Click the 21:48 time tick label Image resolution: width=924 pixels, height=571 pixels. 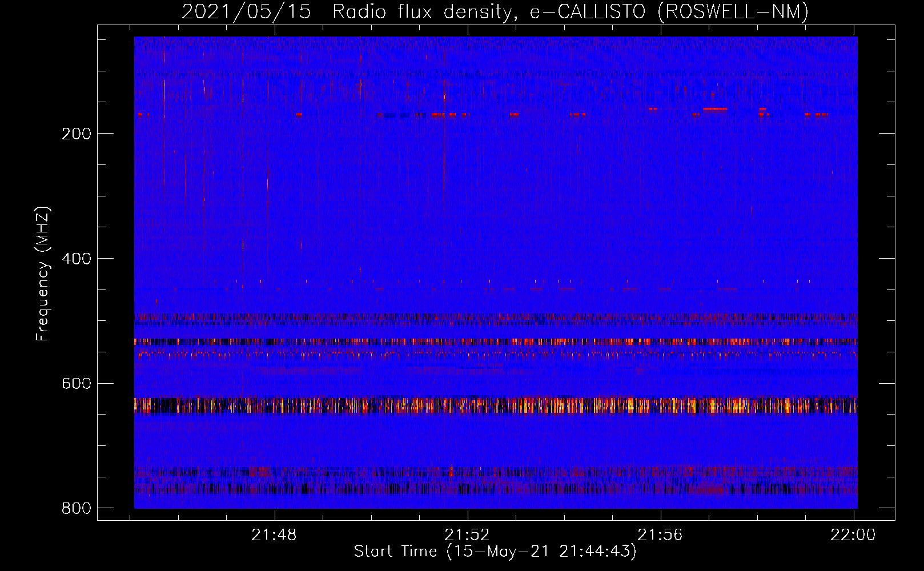click(274, 535)
